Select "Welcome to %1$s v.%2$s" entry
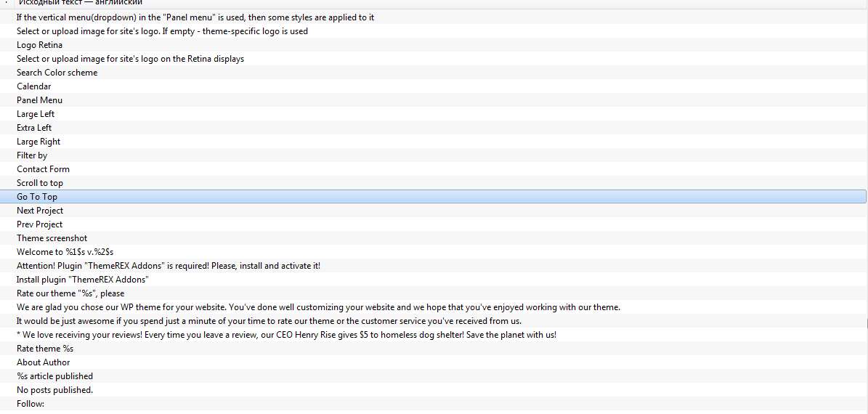 click(x=434, y=252)
